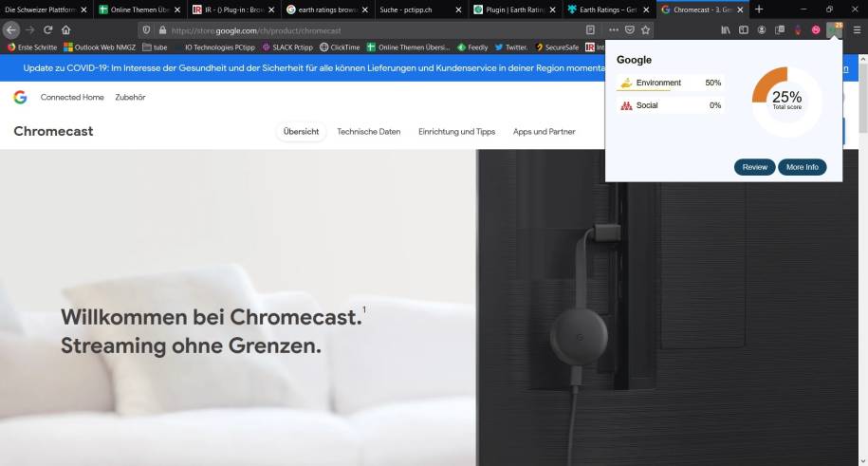Show site security padlock info
This screenshot has height=466, width=868.
click(162, 30)
